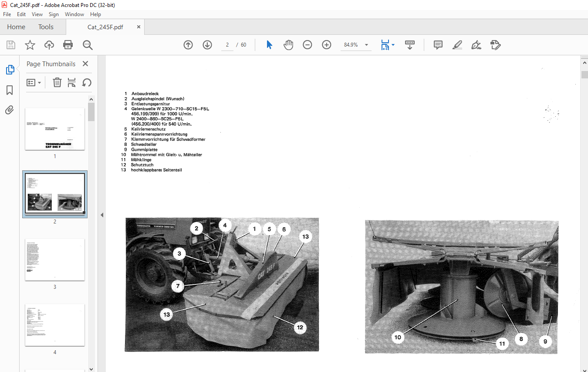Open the Sign menu
The height and width of the screenshot is (372, 588).
coord(54,14)
